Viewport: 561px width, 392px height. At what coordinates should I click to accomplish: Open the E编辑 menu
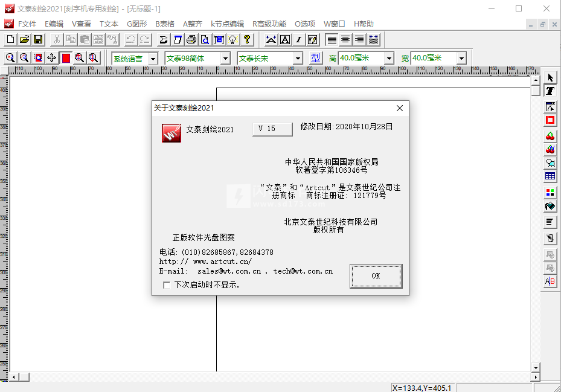54,24
